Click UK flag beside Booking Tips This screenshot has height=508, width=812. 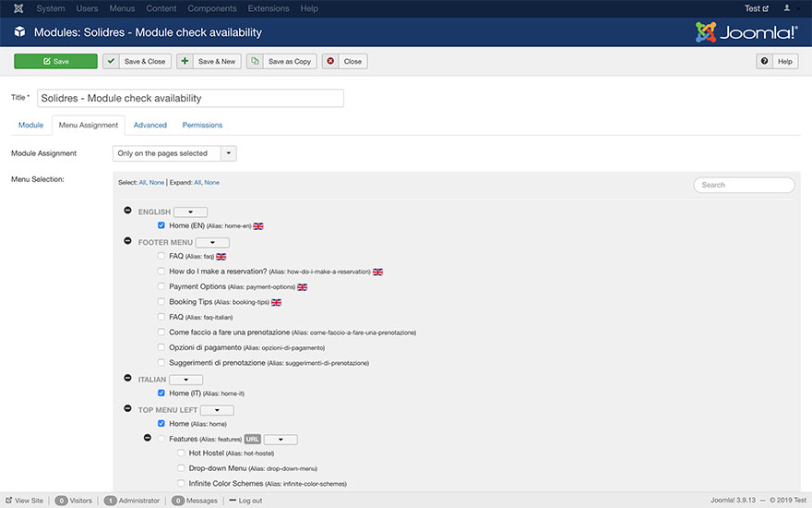click(277, 302)
